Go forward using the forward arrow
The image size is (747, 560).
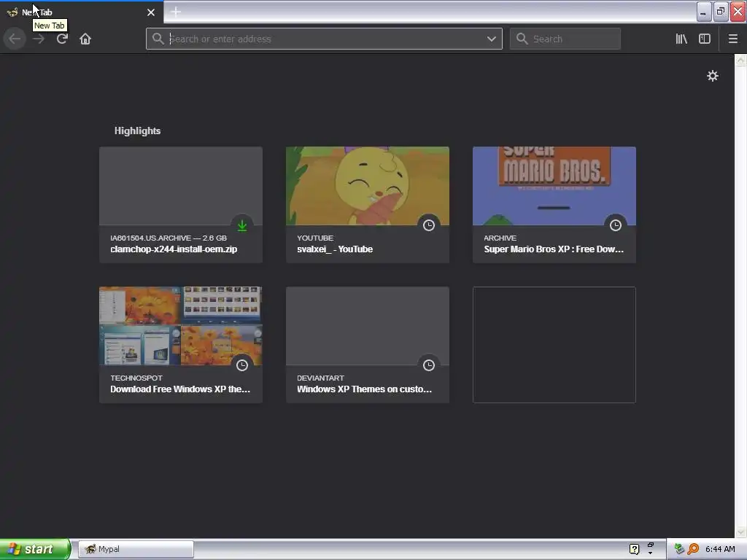[39, 39]
